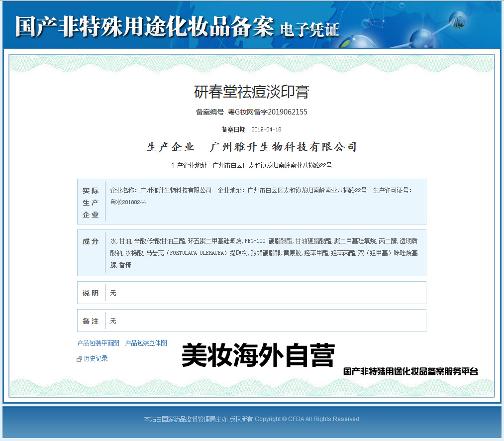
Task: Click the product title 研春堂祛痘淡印膏
Action: point(252,92)
